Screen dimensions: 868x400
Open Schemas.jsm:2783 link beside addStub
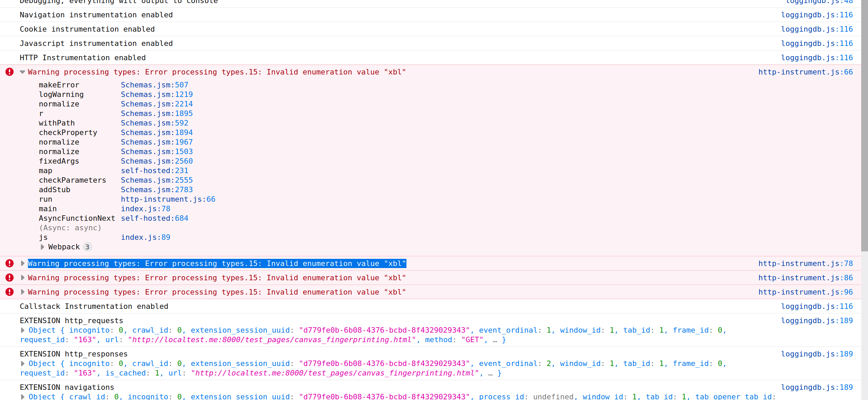tap(157, 189)
